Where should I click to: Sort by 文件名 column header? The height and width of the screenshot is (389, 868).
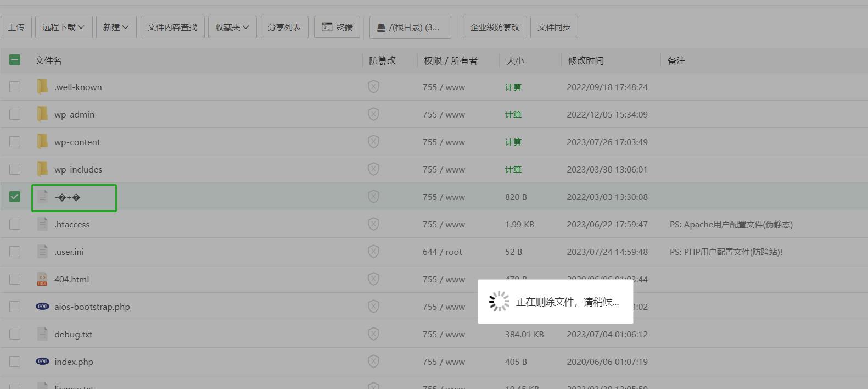coord(48,60)
